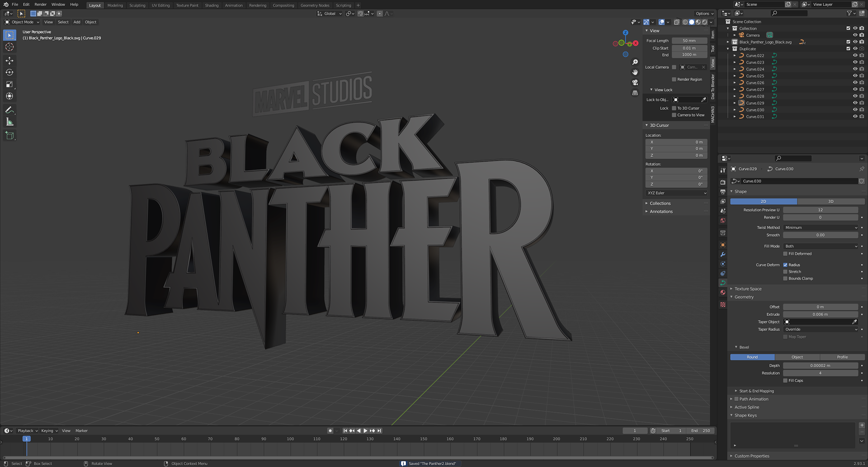Open the Object properties orange square tab
Screen dimensions: 868x467
723,245
